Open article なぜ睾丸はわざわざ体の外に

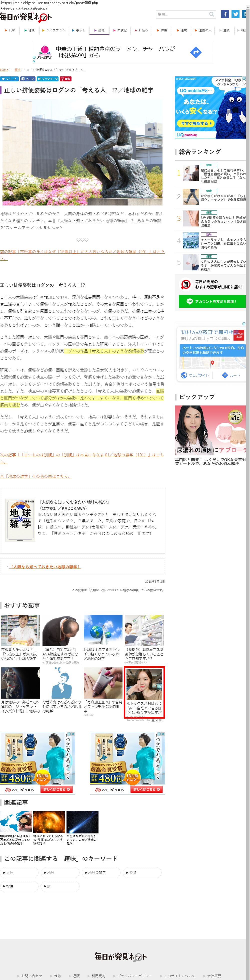tap(61, 690)
